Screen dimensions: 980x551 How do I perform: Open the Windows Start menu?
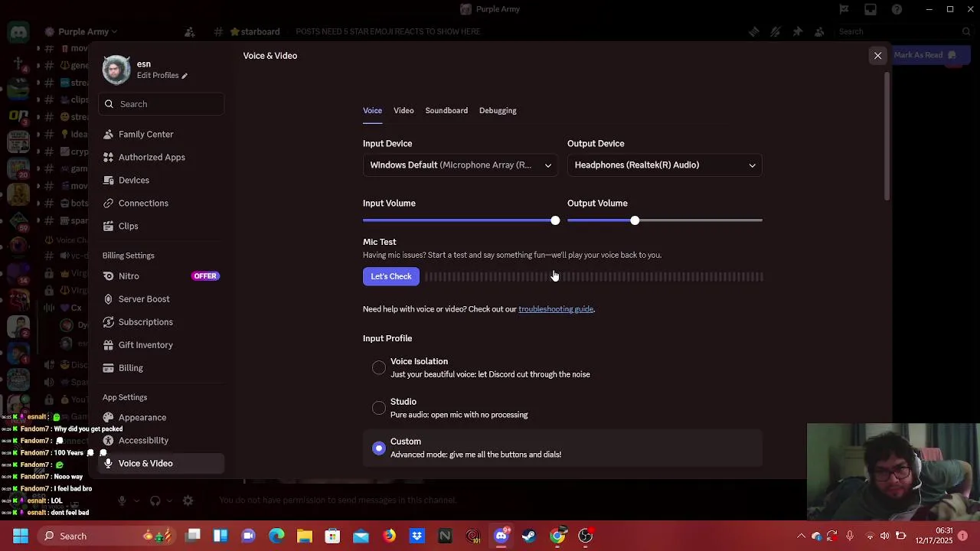tap(21, 536)
